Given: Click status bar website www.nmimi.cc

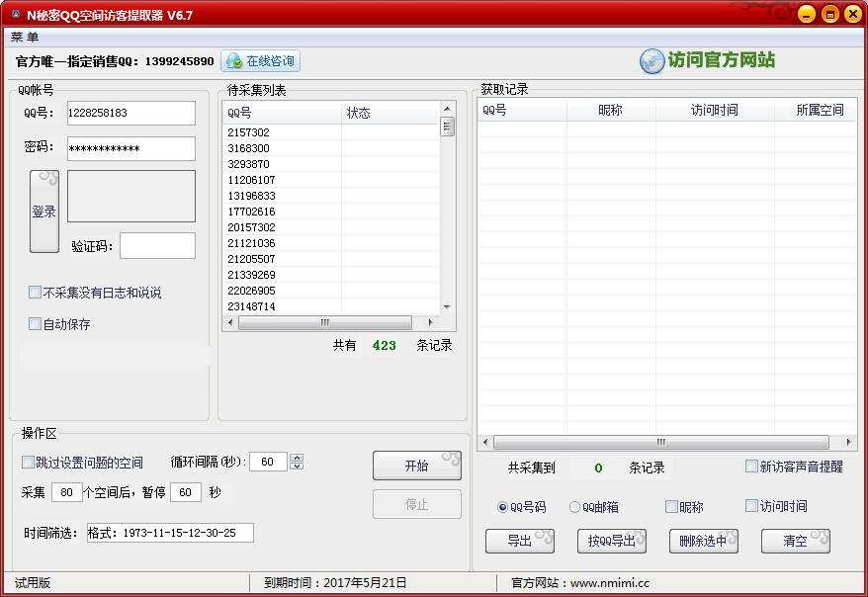Looking at the screenshot, I should (610, 583).
